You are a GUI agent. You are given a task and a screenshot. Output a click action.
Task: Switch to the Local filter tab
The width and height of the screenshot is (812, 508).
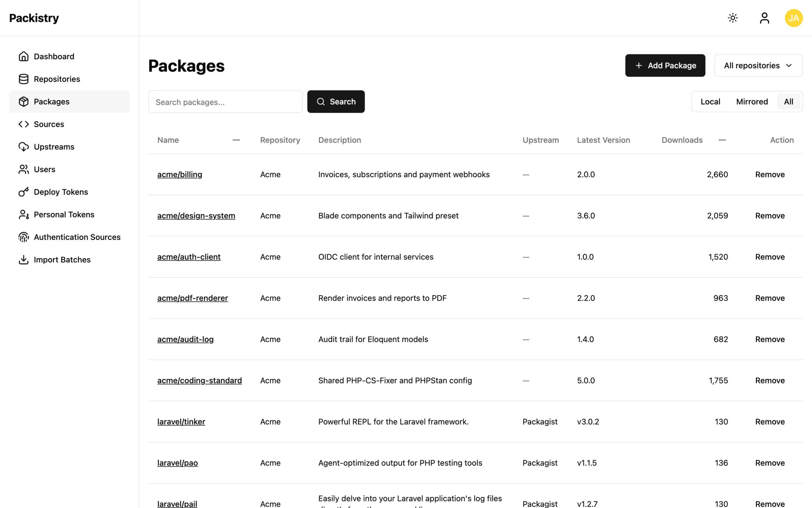(x=710, y=101)
